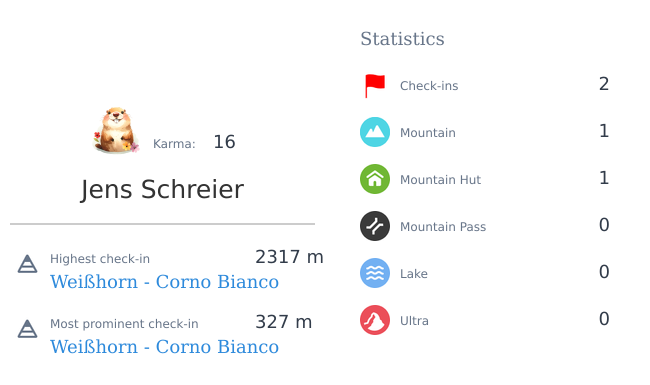Image resolution: width=650 pixels, height=385 pixels.
Task: Open the marmot avatar image
Action: pyautogui.click(x=116, y=130)
